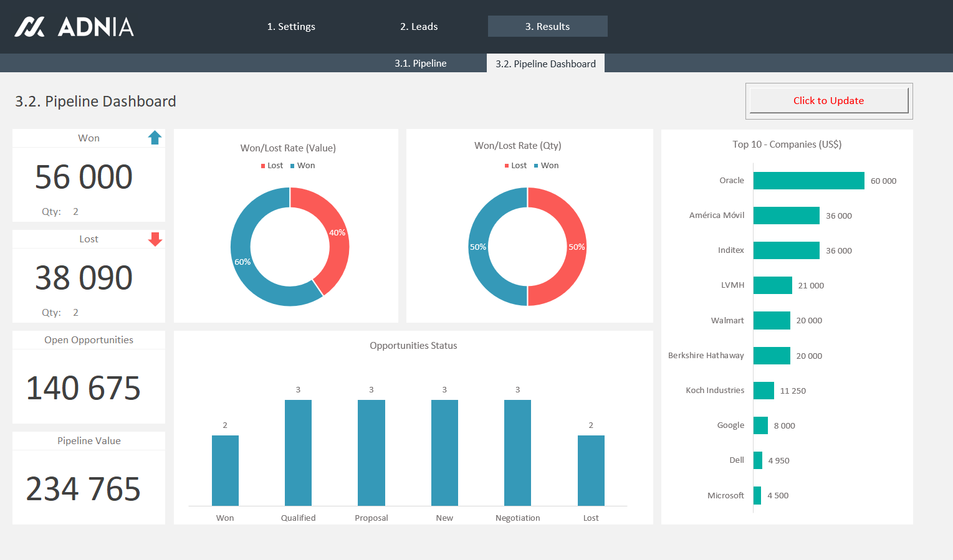Image resolution: width=953 pixels, height=560 pixels.
Task: Select the Oracle bar in Top 10 chart
Action: click(808, 180)
